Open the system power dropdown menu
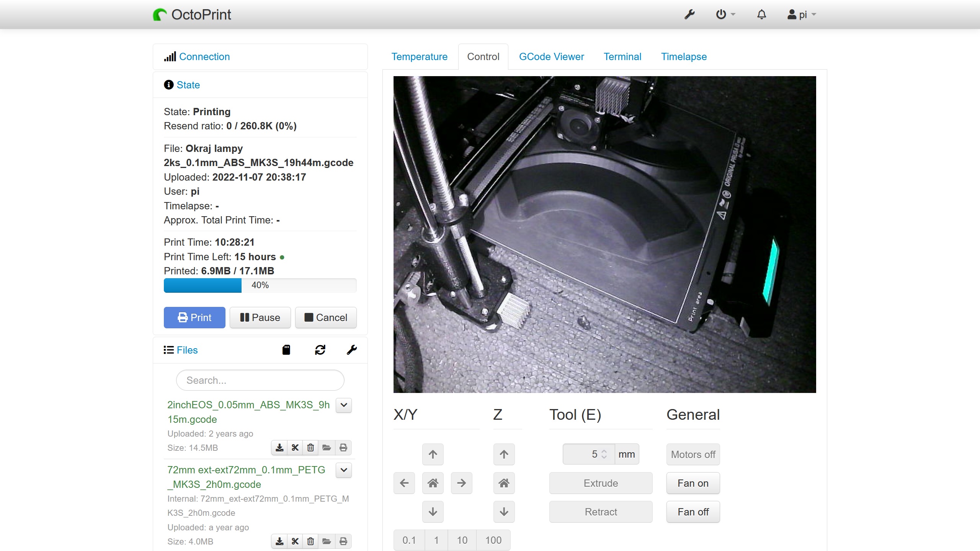This screenshot has width=980, height=551. (725, 15)
